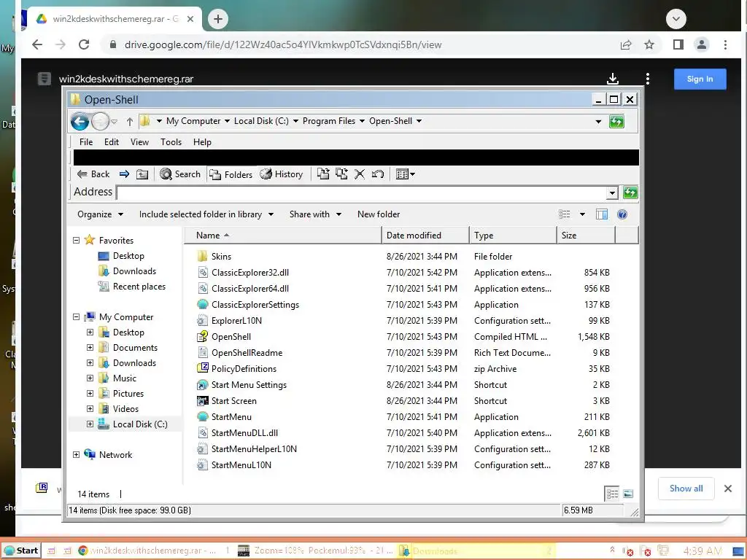Open the Edit menu
The image size is (747, 560).
click(x=112, y=142)
